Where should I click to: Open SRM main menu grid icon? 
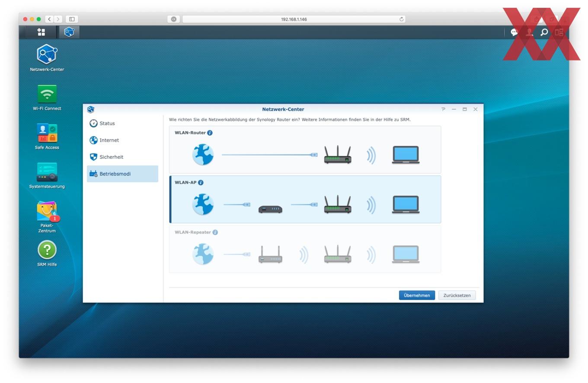[x=41, y=32]
